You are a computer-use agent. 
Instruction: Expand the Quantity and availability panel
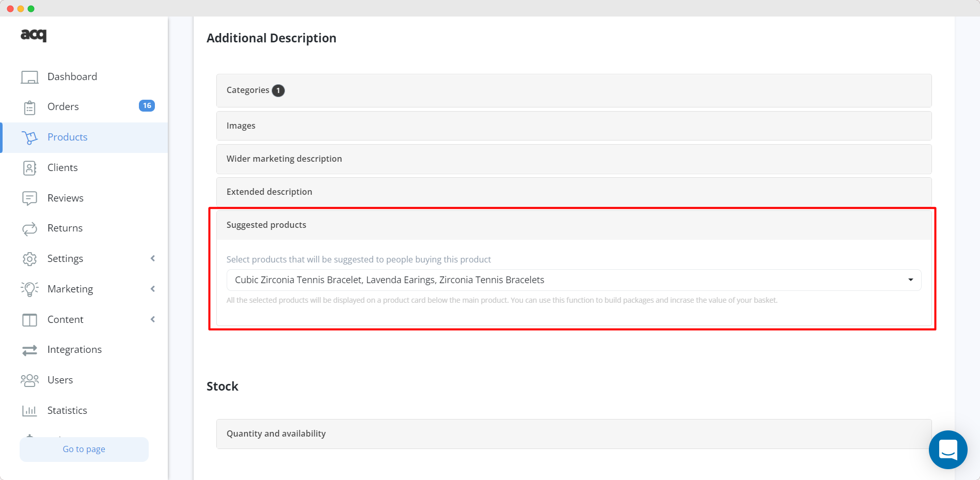(x=574, y=433)
